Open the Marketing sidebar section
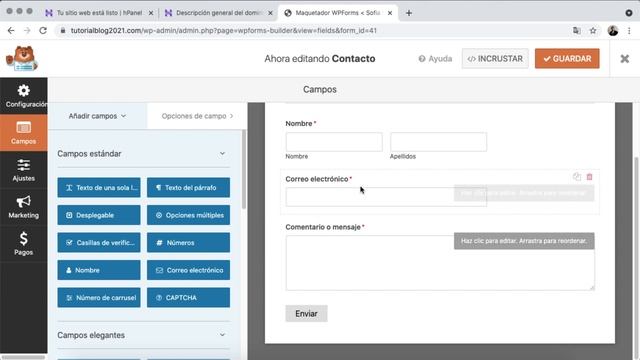 coord(24,207)
